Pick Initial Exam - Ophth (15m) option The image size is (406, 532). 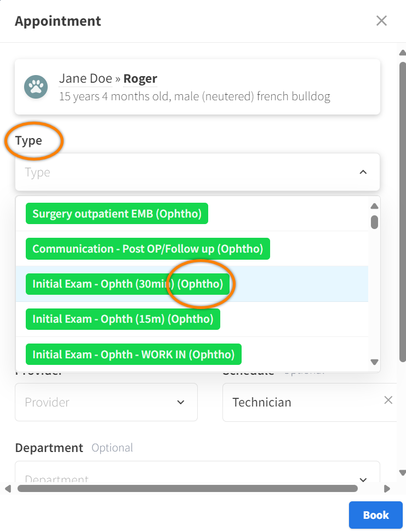tap(123, 319)
